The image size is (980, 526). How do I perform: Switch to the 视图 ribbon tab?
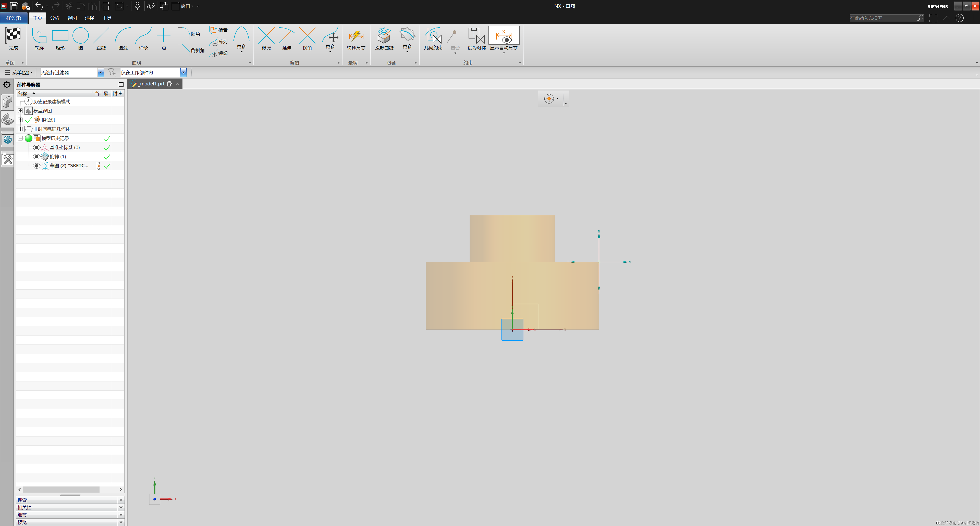pos(72,18)
